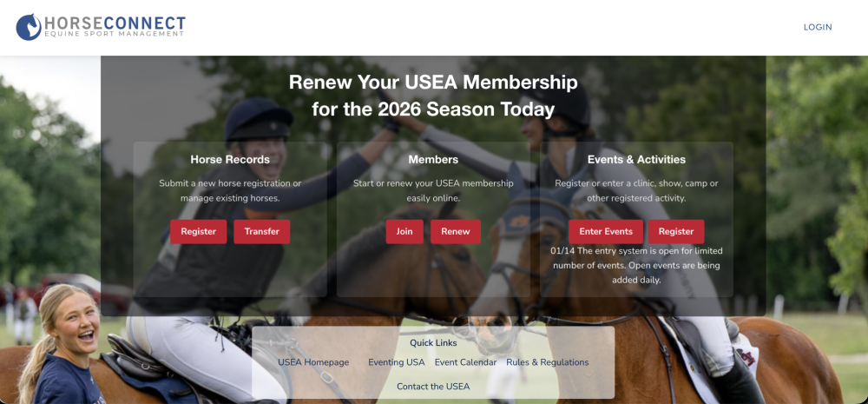The width and height of the screenshot is (868, 404).
Task: Click Register under Events & Activities
Action: tap(676, 232)
